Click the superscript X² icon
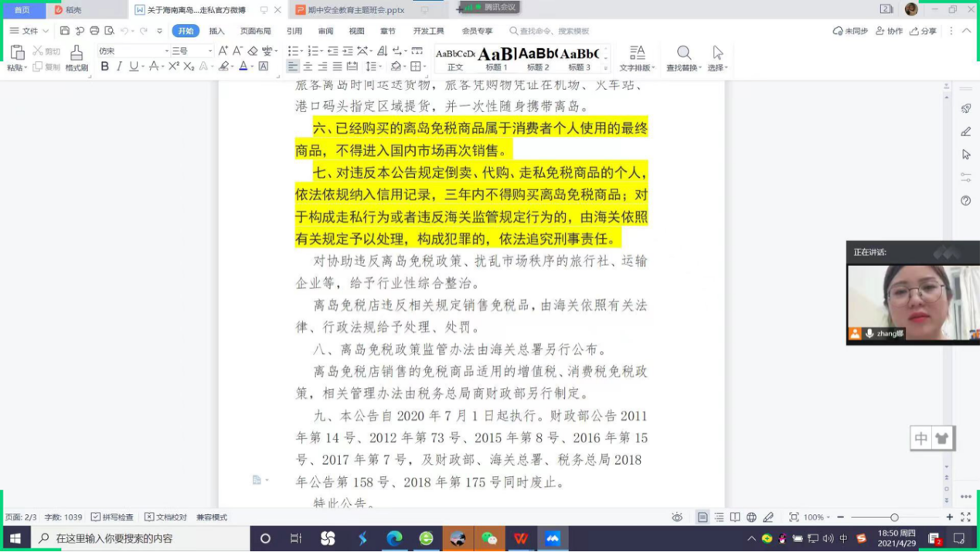The width and height of the screenshot is (980, 552). (x=174, y=66)
